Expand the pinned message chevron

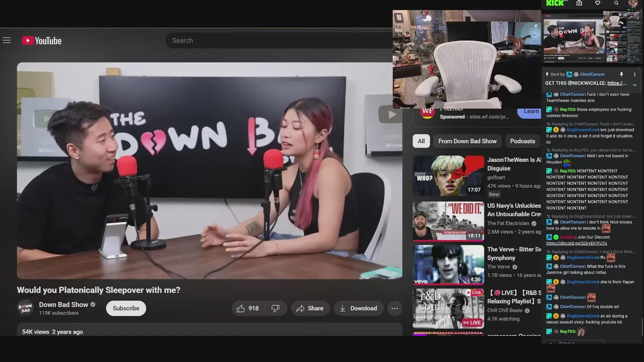(634, 84)
